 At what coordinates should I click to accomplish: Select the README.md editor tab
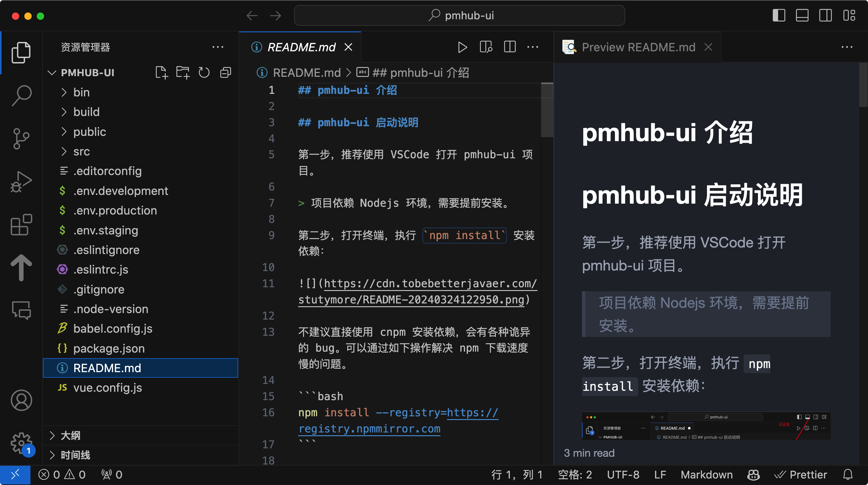coord(300,47)
